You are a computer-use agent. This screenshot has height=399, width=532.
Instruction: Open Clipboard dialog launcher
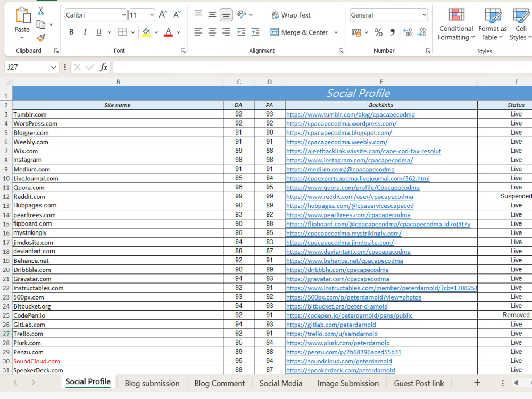tap(56, 51)
